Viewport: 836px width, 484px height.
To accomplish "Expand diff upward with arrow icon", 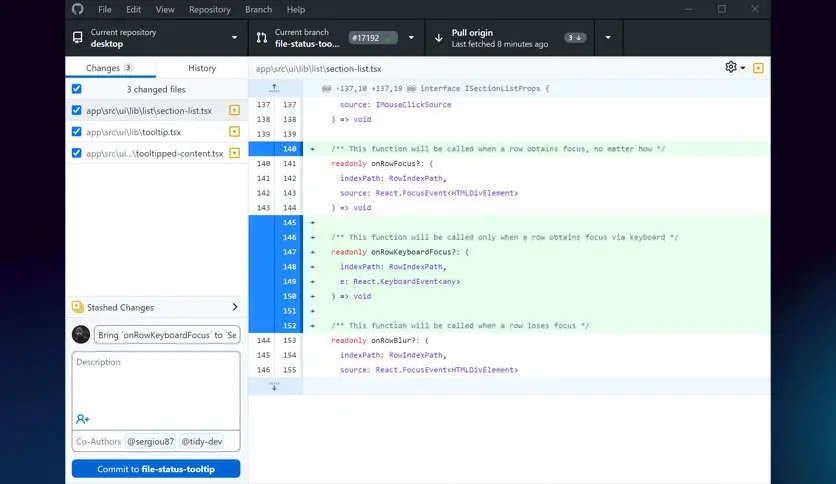I will tap(274, 88).
